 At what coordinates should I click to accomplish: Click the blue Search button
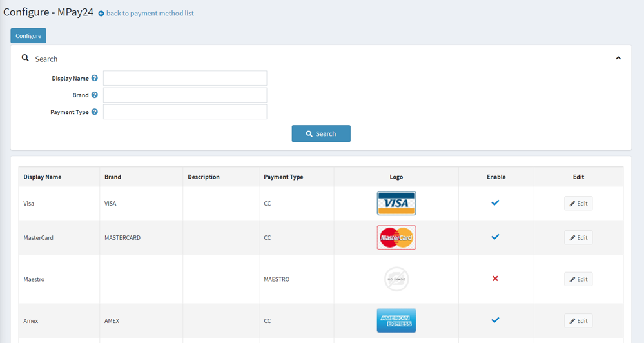pyautogui.click(x=321, y=133)
